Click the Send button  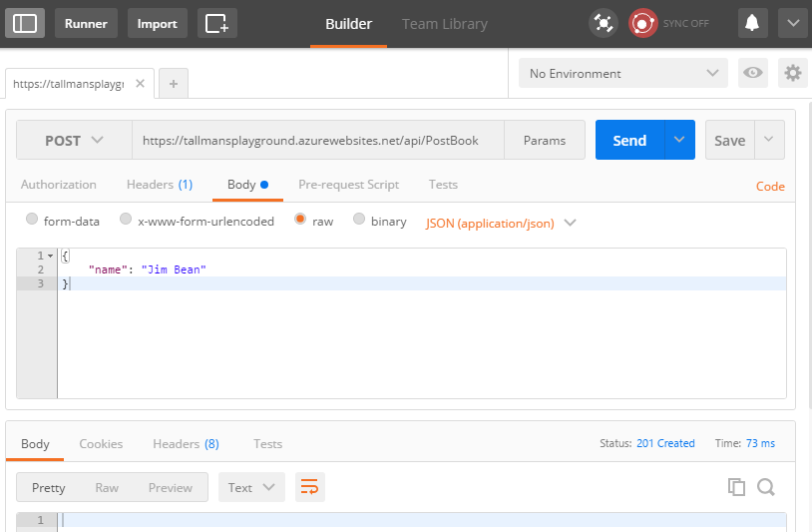coord(629,140)
